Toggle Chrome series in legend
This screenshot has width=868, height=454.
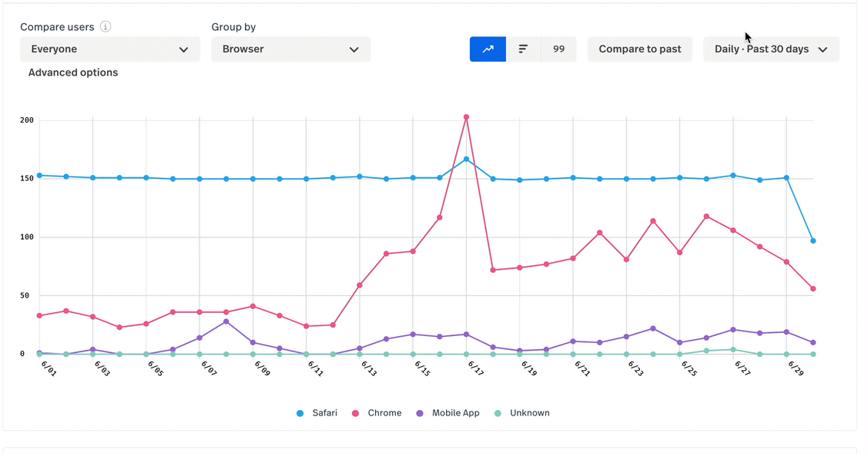tap(384, 413)
